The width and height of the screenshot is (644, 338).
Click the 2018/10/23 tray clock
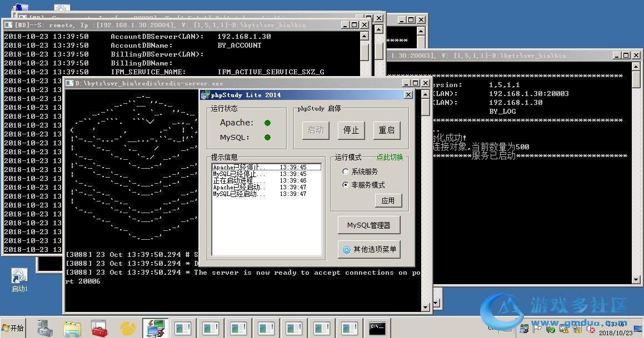pyautogui.click(x=615, y=329)
